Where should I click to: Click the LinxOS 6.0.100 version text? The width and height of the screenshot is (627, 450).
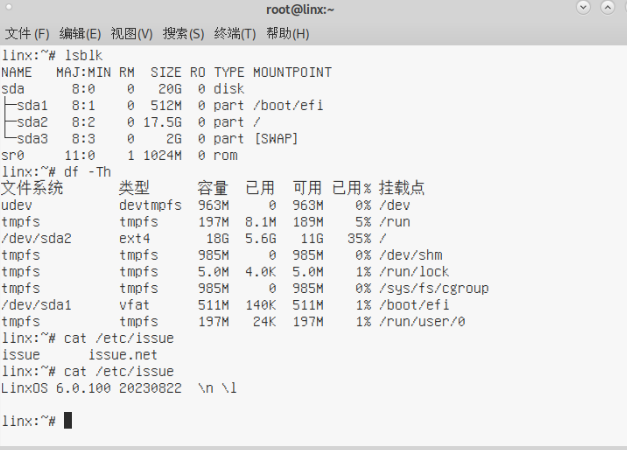[x=56, y=388]
